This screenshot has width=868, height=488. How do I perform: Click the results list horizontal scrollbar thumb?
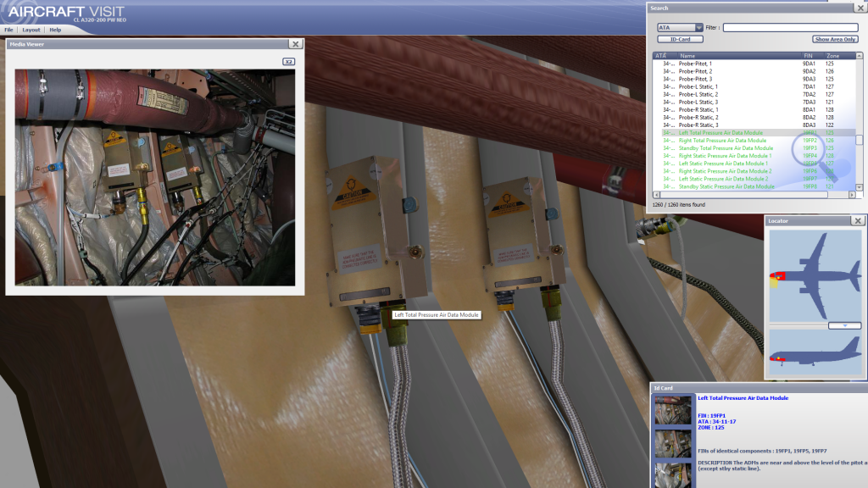tap(743, 195)
